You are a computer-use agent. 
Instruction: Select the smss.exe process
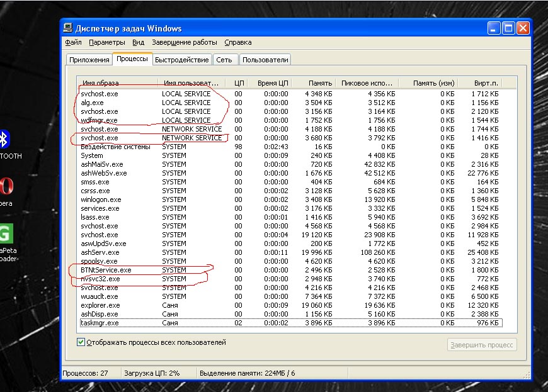(291, 182)
